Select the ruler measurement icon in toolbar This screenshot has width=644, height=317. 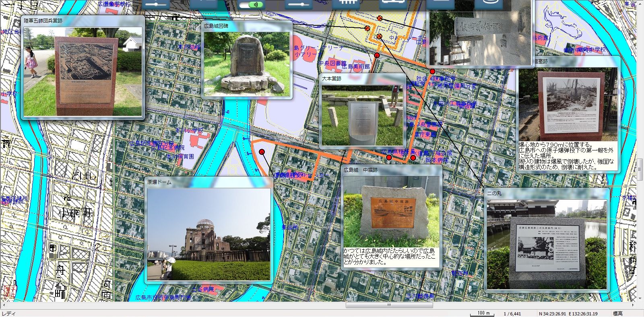point(346,3)
